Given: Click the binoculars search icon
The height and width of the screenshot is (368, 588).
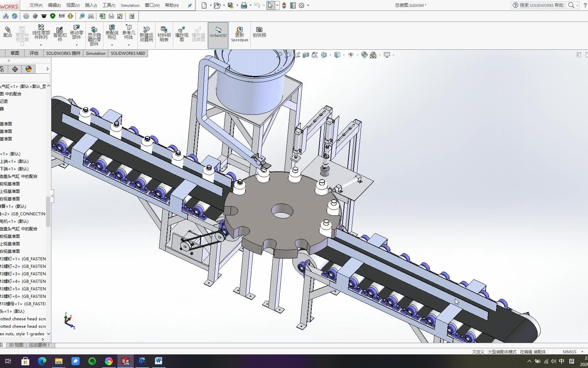Looking at the screenshot, I should [91, 16].
